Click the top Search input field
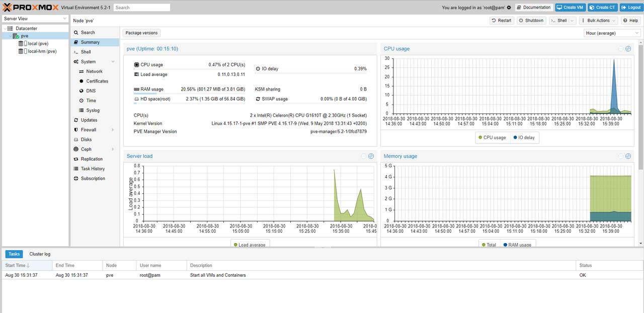The width and height of the screenshot is (644, 313). click(142, 8)
